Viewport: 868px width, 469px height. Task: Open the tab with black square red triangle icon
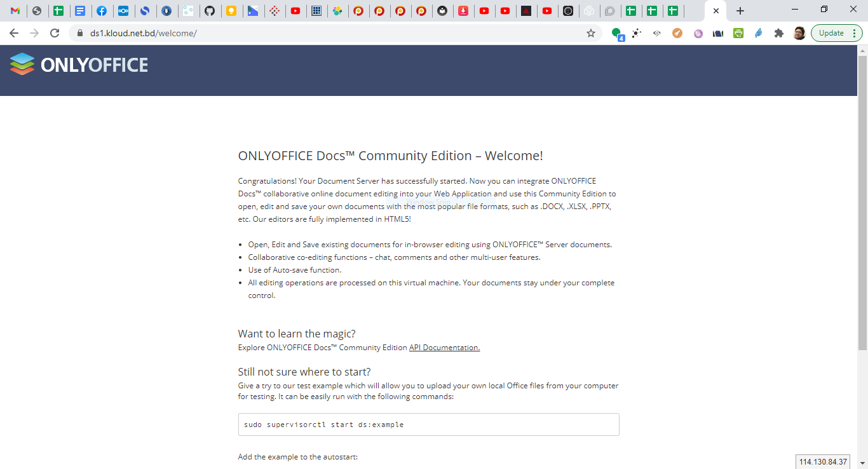(x=526, y=11)
